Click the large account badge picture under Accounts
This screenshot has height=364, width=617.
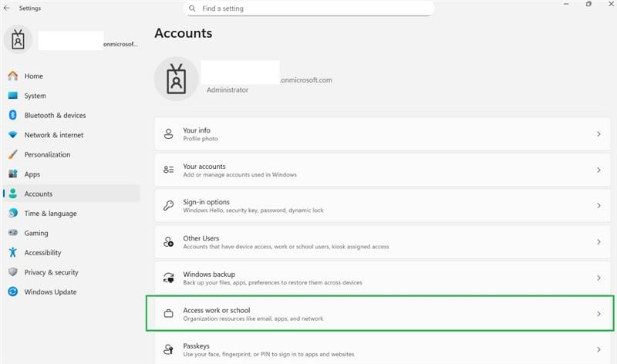(177, 79)
